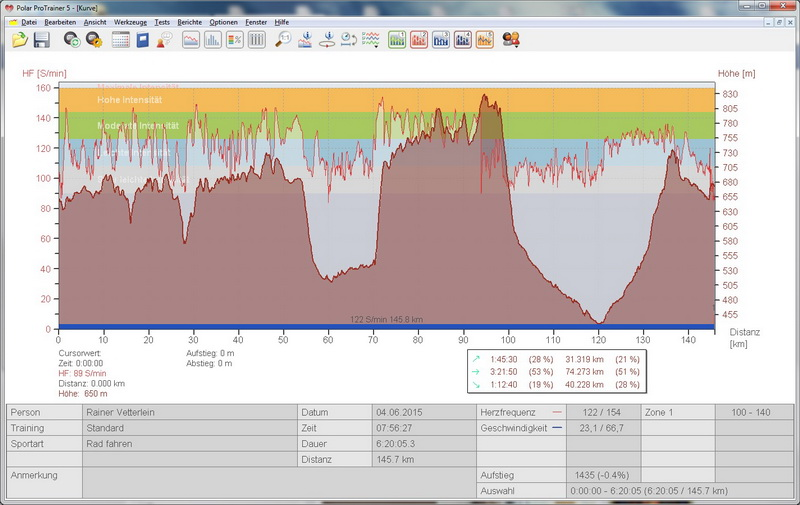
Task: Click the Geschwindigkeit label in data table
Action: pos(515,427)
